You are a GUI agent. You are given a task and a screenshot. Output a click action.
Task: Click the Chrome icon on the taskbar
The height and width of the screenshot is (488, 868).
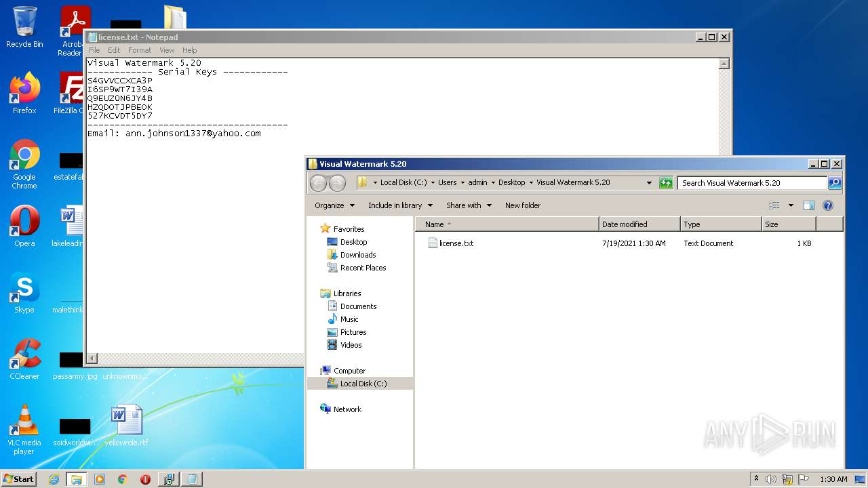click(123, 479)
